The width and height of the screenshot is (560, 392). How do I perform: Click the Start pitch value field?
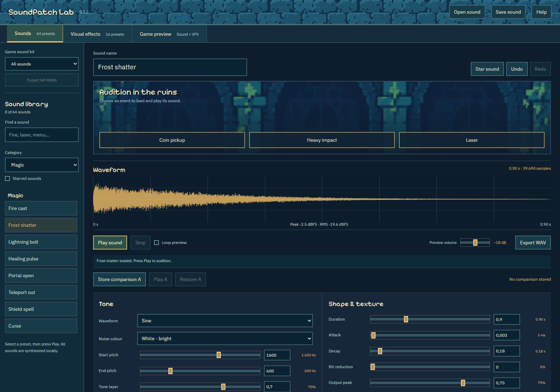tap(277, 355)
